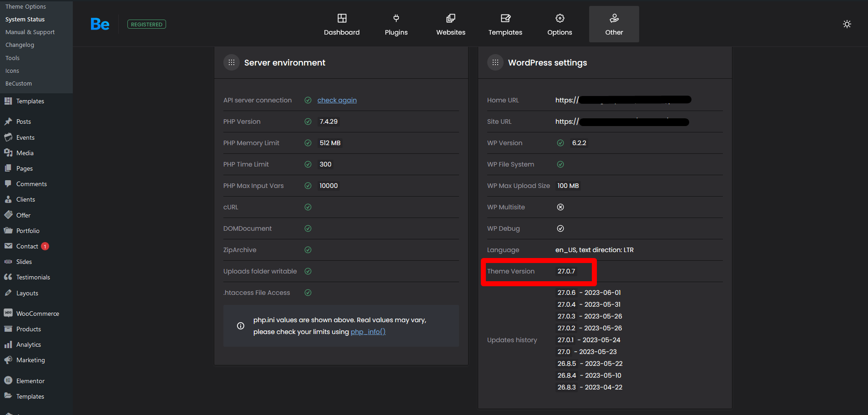Open the Dashboard tab
868x415 pixels.
[x=342, y=24]
